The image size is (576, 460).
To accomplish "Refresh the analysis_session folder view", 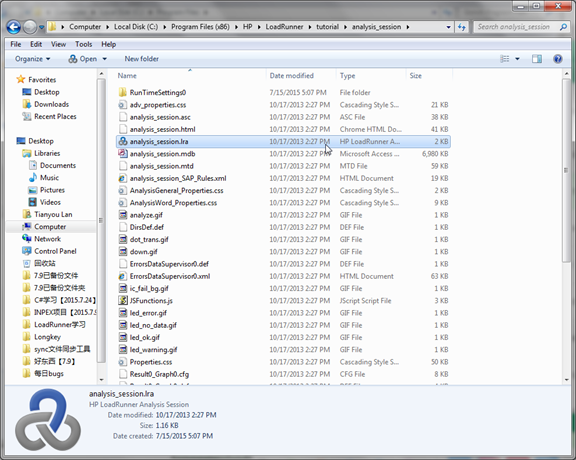I will tap(462, 27).
